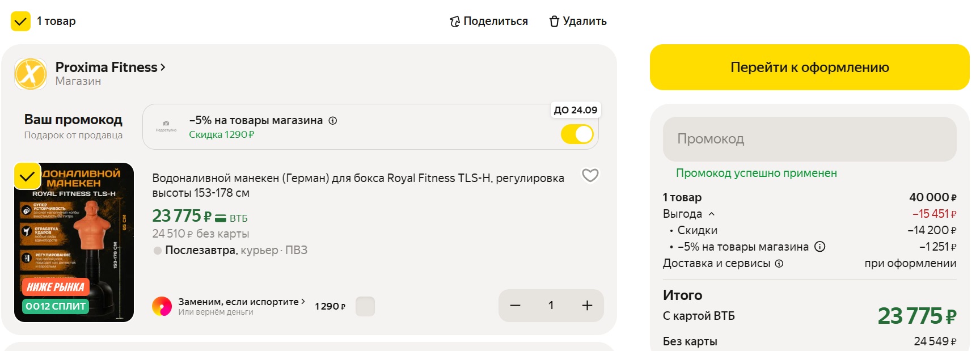Image resolution: width=980 pixels, height=351 pixels.
Task: Open the Proxima Fitness store logo
Action: (x=31, y=74)
